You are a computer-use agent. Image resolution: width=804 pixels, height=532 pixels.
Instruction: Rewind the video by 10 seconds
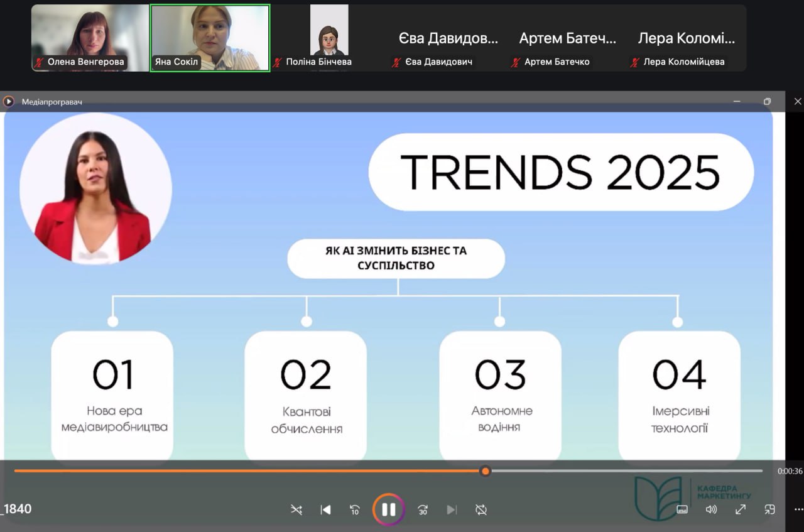355,509
